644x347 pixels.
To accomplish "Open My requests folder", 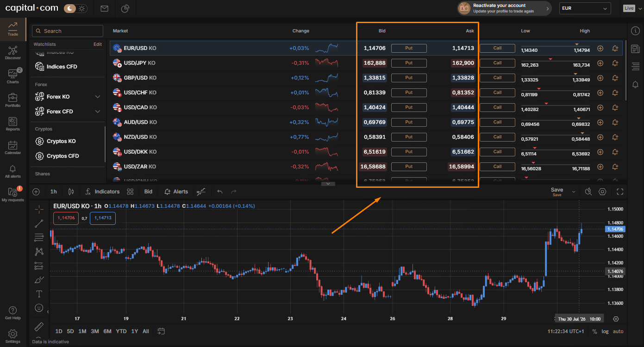I will pos(13,194).
